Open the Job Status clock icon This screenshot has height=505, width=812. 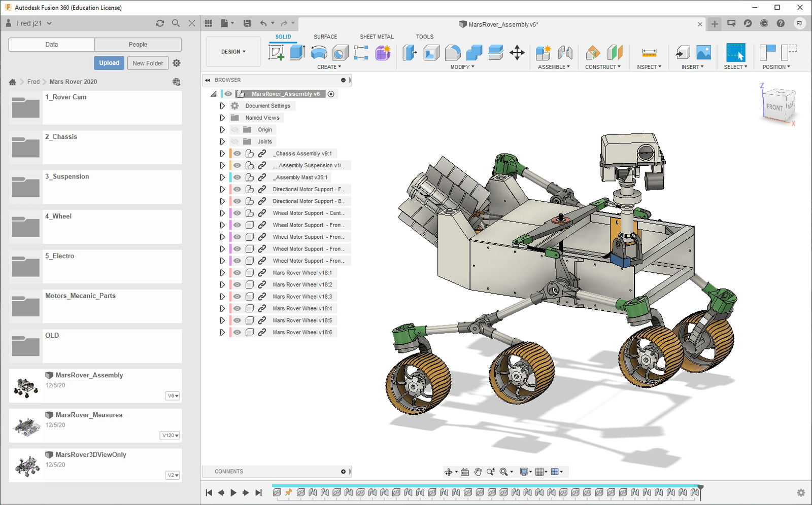764,23
